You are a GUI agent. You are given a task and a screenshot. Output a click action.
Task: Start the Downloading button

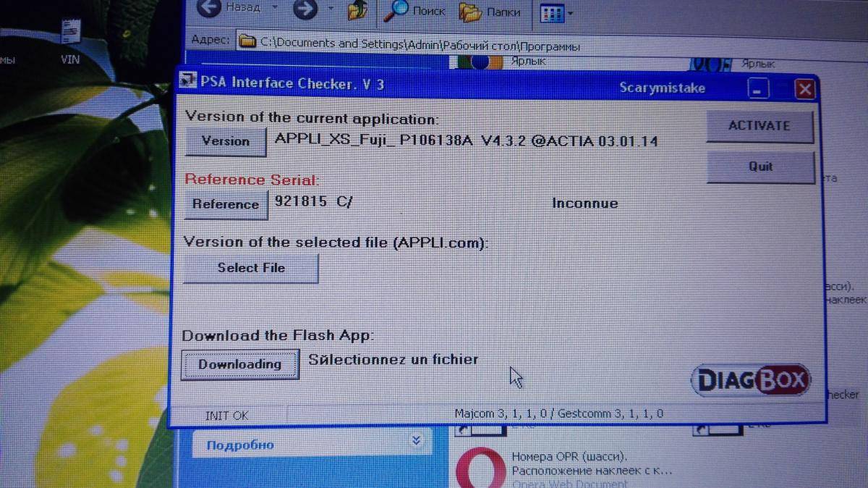[x=239, y=364]
